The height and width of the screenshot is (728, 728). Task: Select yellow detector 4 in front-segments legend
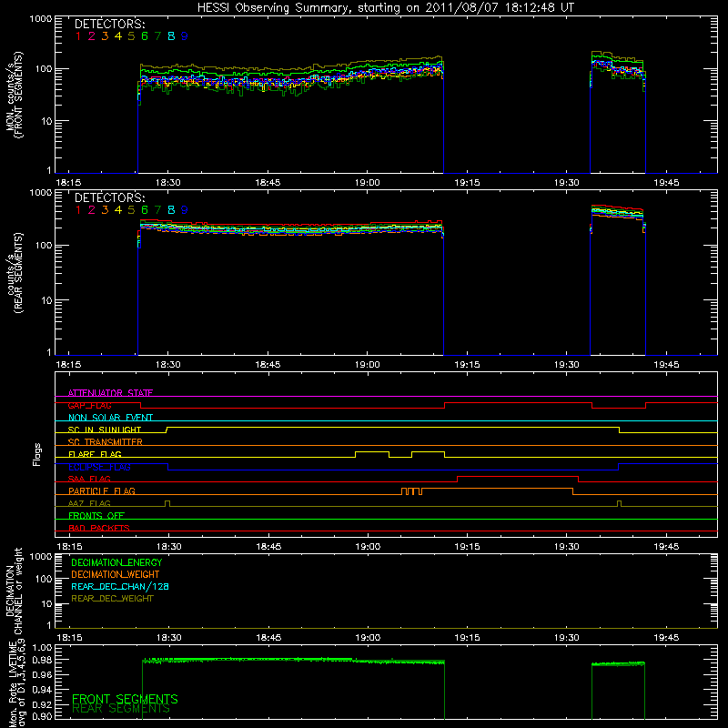pos(118,36)
